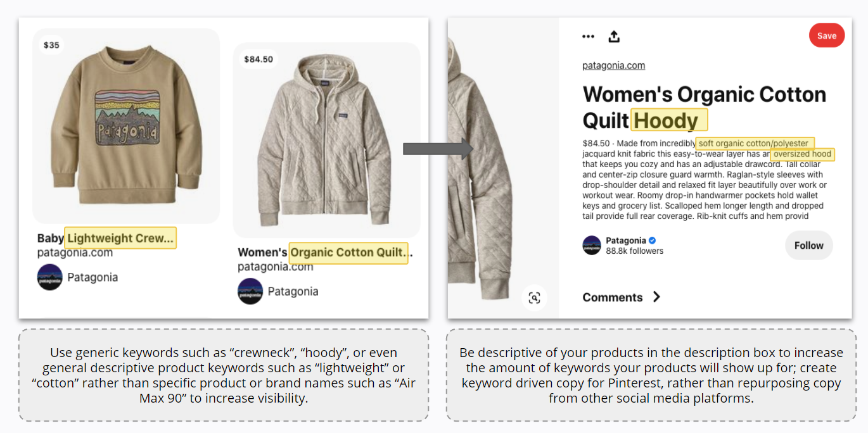Click the Women's Organic Cotton Quilt Hoody heading

[x=704, y=107]
